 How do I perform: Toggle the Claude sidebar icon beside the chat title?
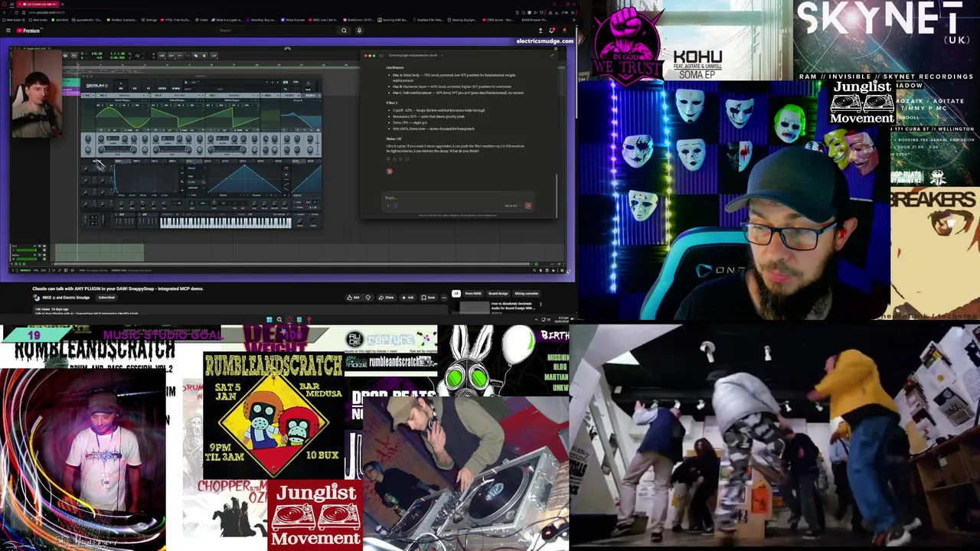tap(381, 56)
